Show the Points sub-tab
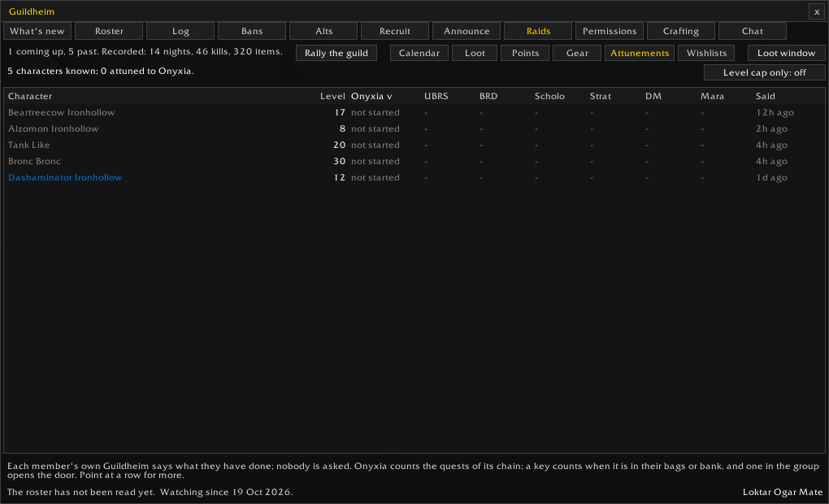This screenshot has width=829, height=504. (525, 53)
